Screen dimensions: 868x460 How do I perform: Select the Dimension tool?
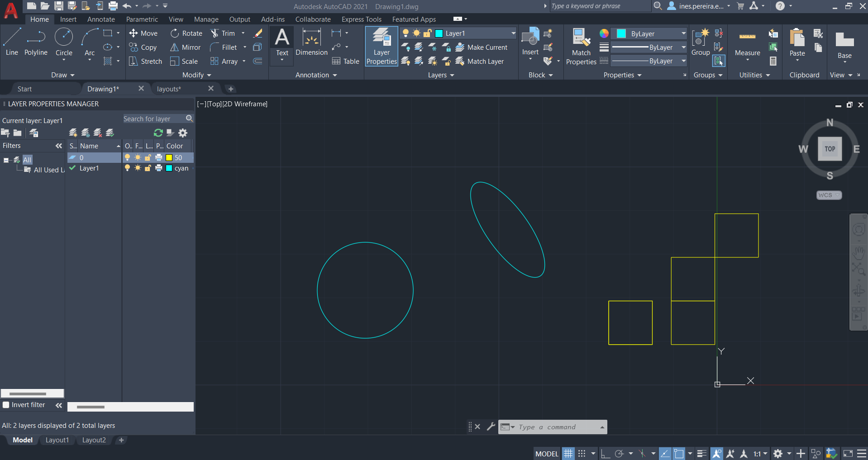pyautogui.click(x=311, y=42)
